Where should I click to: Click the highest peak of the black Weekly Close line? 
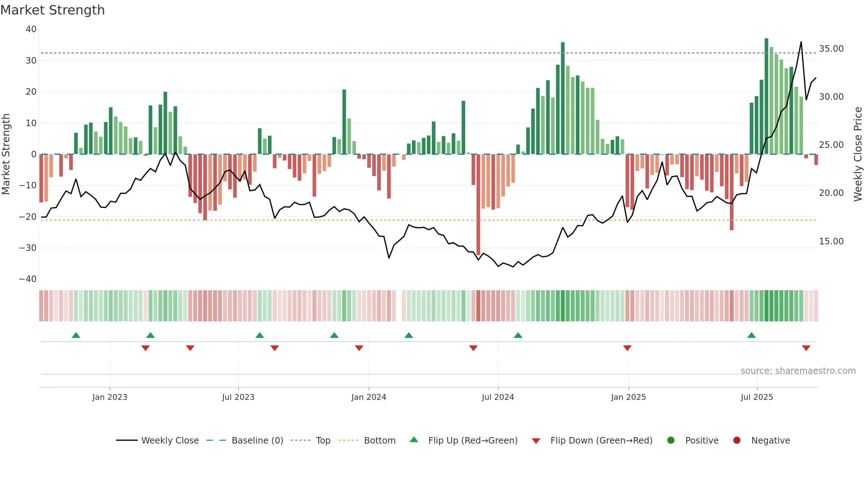801,42
